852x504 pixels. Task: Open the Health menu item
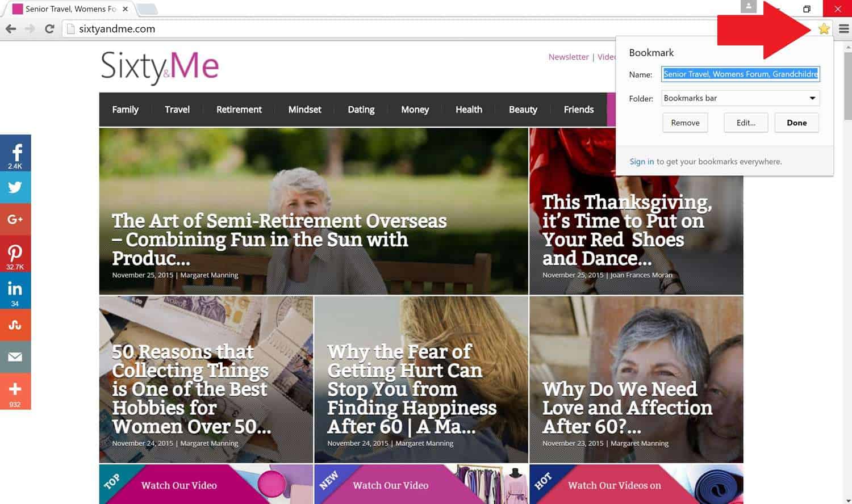469,110
